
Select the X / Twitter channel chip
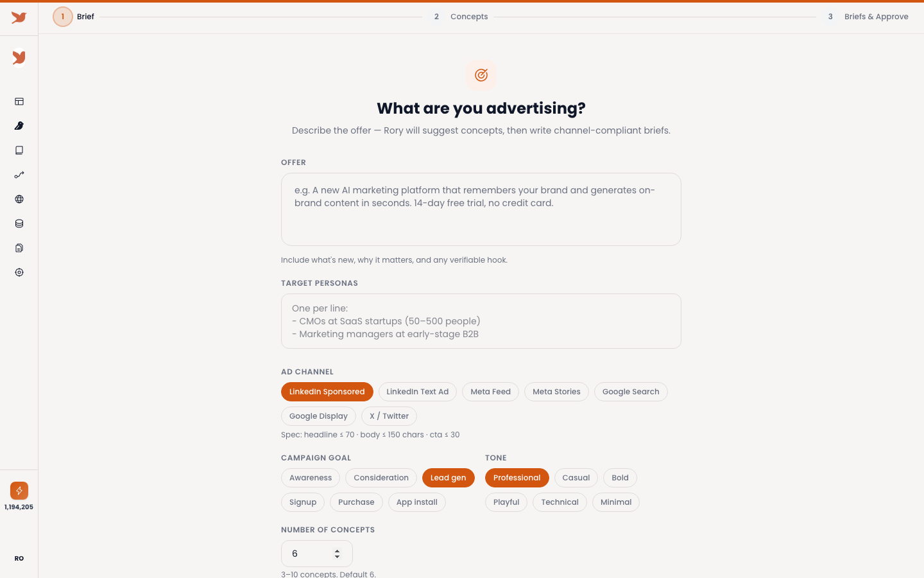pos(388,416)
